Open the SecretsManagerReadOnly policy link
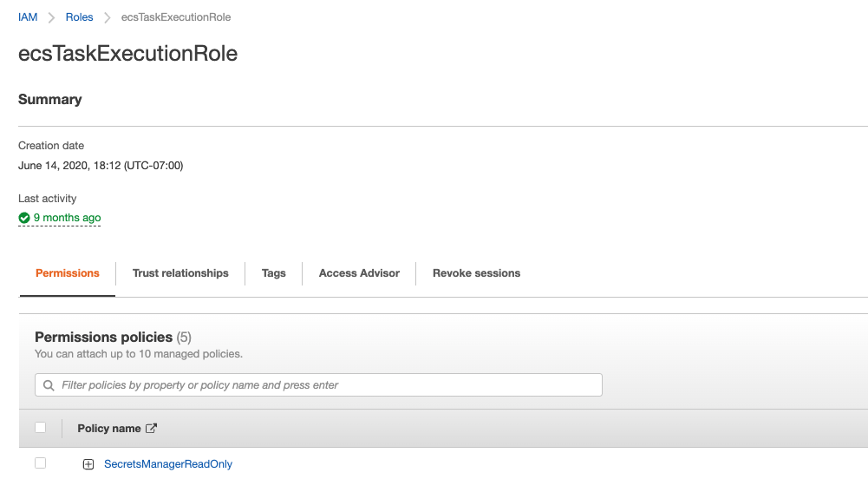The height and width of the screenshot is (479, 868). (x=168, y=464)
